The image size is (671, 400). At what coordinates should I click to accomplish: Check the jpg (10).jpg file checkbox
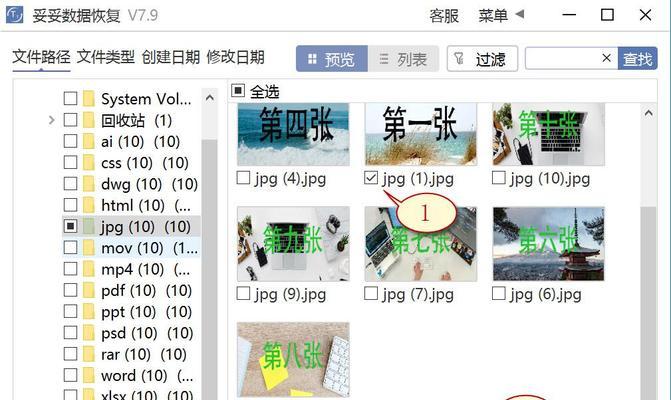pyautogui.click(x=499, y=178)
